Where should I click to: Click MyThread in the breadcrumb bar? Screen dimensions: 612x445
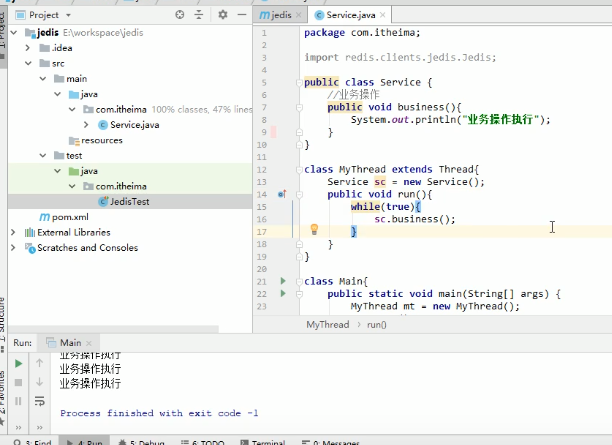coord(327,324)
